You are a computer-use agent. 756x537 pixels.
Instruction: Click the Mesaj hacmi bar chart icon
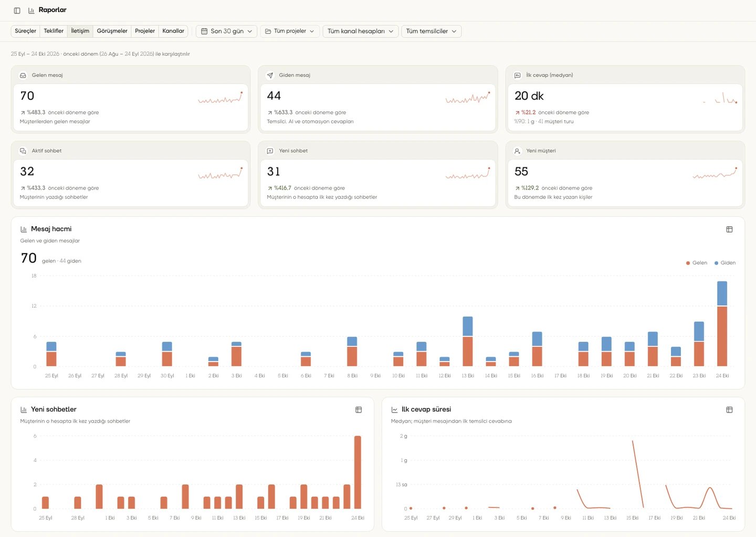click(24, 229)
